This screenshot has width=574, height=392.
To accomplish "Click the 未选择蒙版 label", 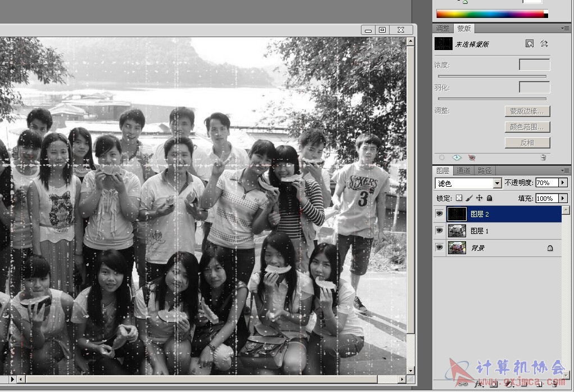I will [x=472, y=44].
